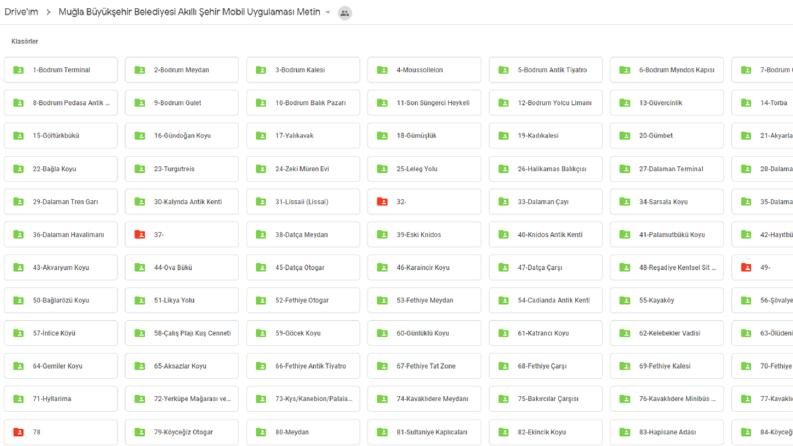Click the folder icon of 24-Zeki Müren Evi
The height and width of the screenshot is (446, 793).
click(261, 168)
